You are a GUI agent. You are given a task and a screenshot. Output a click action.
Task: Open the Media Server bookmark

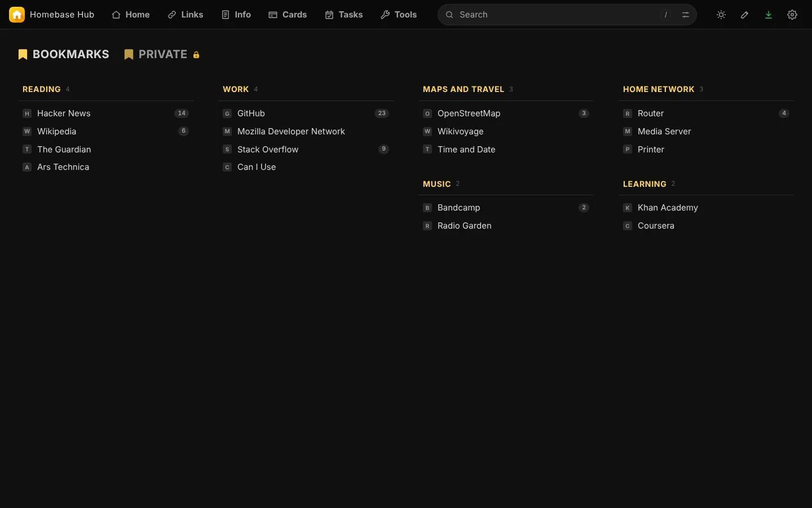pos(707,131)
